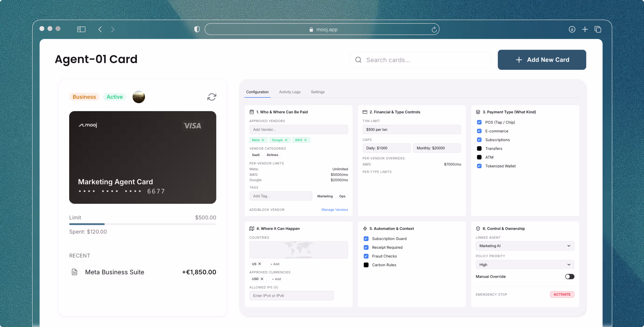
Task: Remove the AWS vendor chip
Action: (305, 140)
